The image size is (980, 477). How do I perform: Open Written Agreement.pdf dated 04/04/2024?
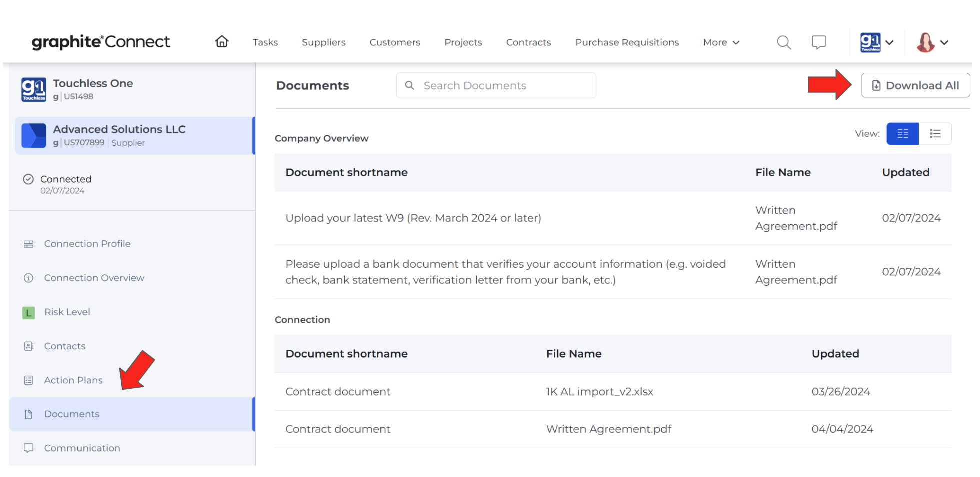(608, 429)
